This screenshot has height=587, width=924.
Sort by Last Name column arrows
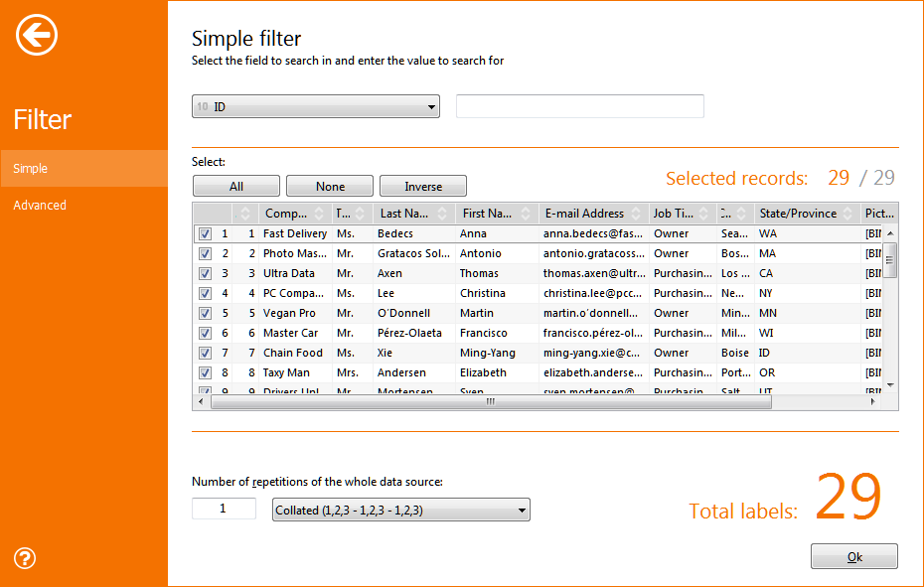coord(445,214)
